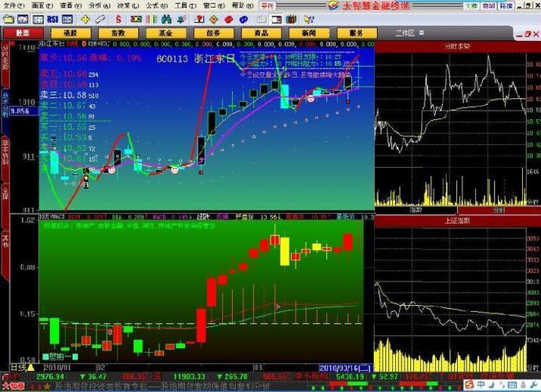Toggle the 路演 mode button
This screenshot has width=541, height=392.
(506, 5)
